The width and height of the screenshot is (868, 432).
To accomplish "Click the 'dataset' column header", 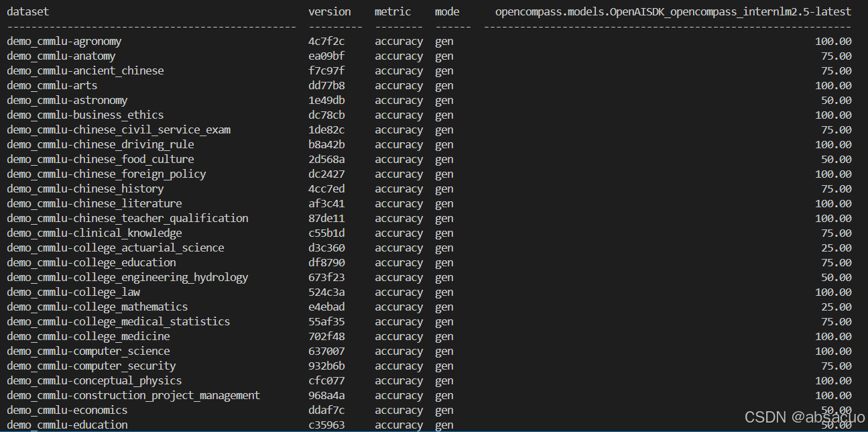I will pyautogui.click(x=27, y=11).
